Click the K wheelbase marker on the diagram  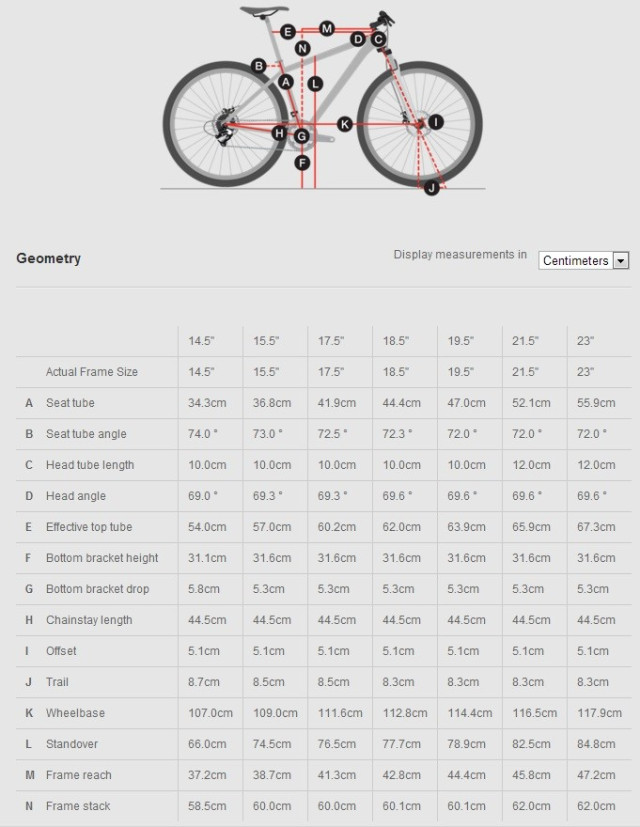344,124
